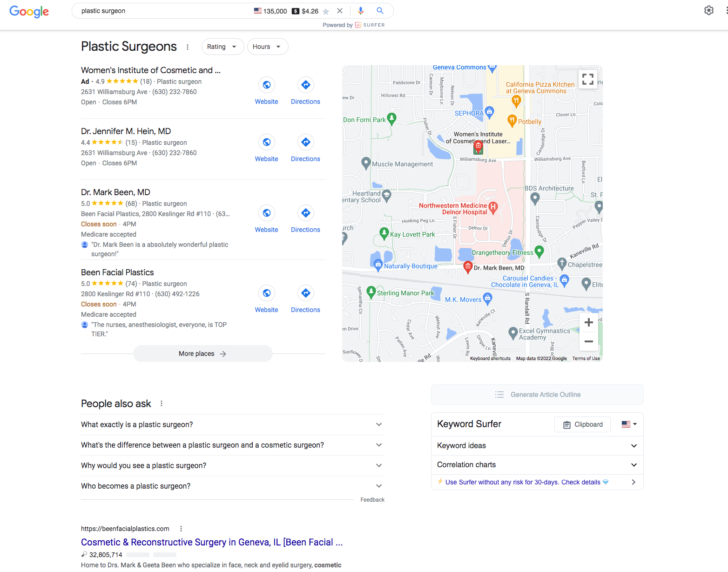Open map Terms of Use link

pyautogui.click(x=586, y=359)
